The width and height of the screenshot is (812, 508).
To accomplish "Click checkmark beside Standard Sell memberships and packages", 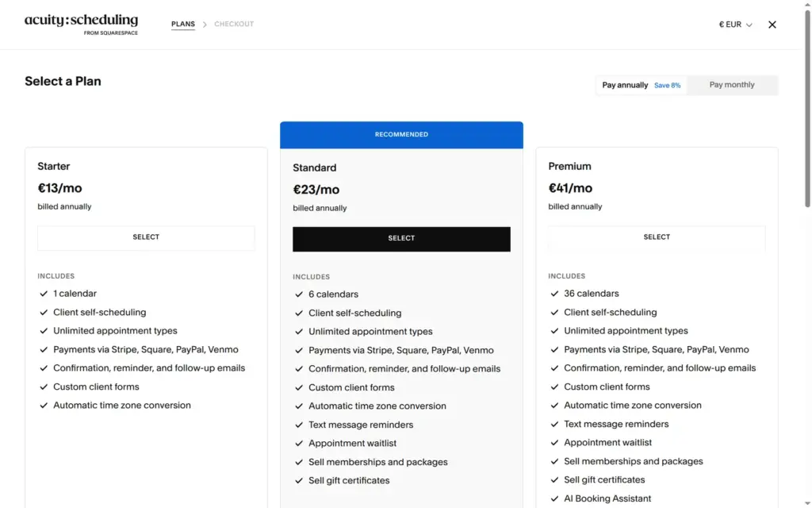I will pos(299,463).
